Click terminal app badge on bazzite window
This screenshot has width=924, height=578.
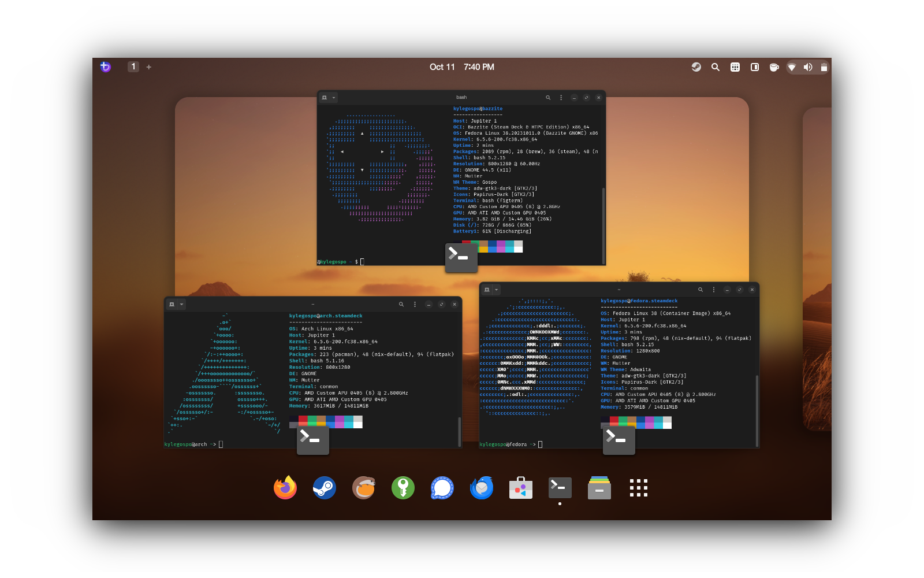461,258
